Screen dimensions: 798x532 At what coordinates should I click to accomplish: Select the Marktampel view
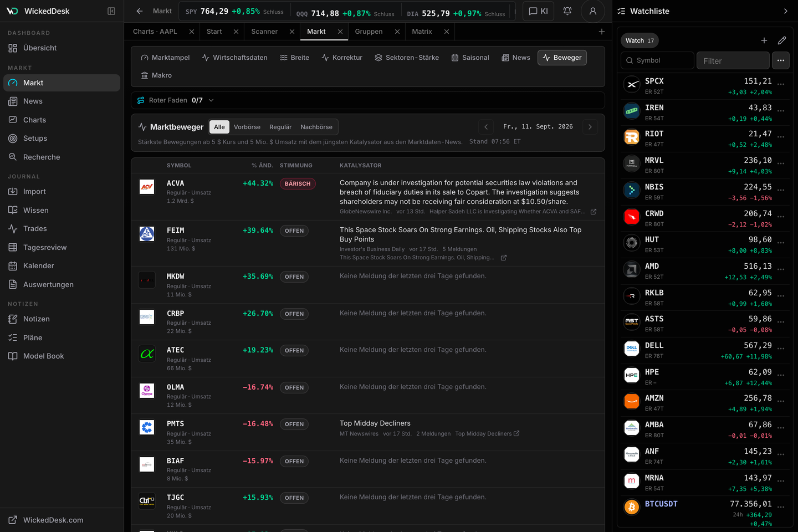click(x=165, y=58)
